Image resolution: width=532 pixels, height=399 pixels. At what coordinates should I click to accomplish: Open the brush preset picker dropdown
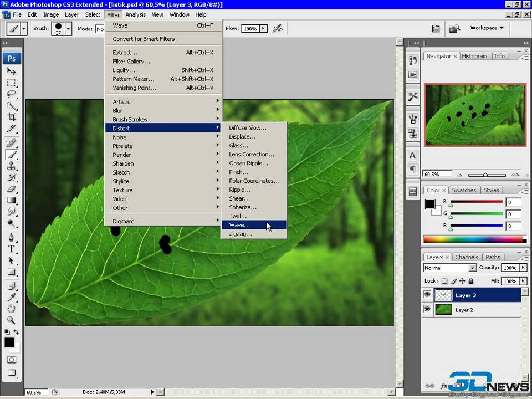(x=68, y=29)
